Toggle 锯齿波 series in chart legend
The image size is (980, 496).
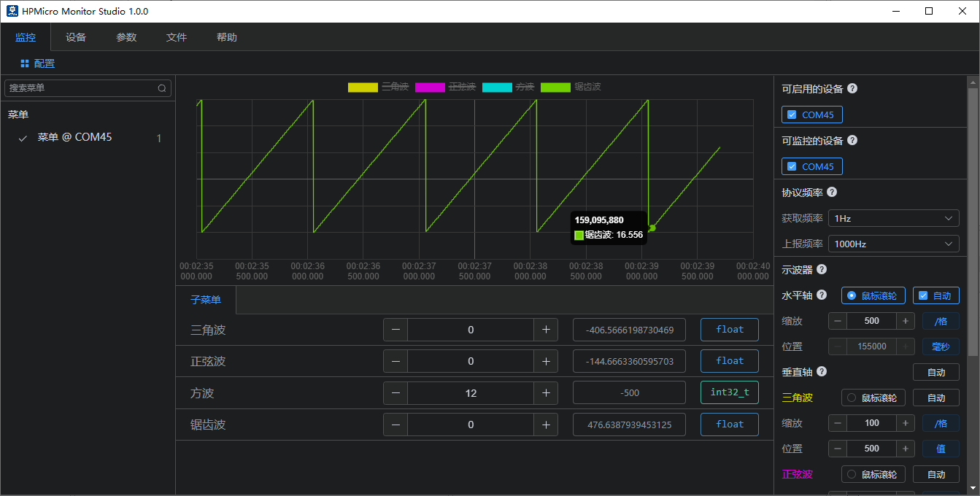tap(571, 87)
